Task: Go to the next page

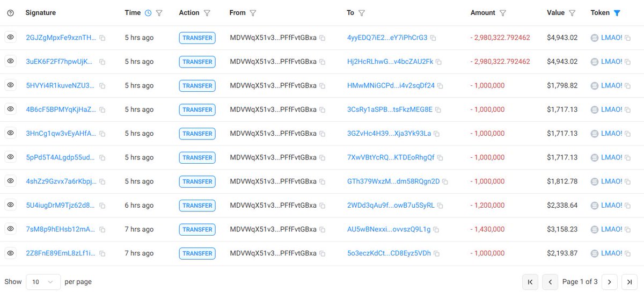Action: point(609,281)
